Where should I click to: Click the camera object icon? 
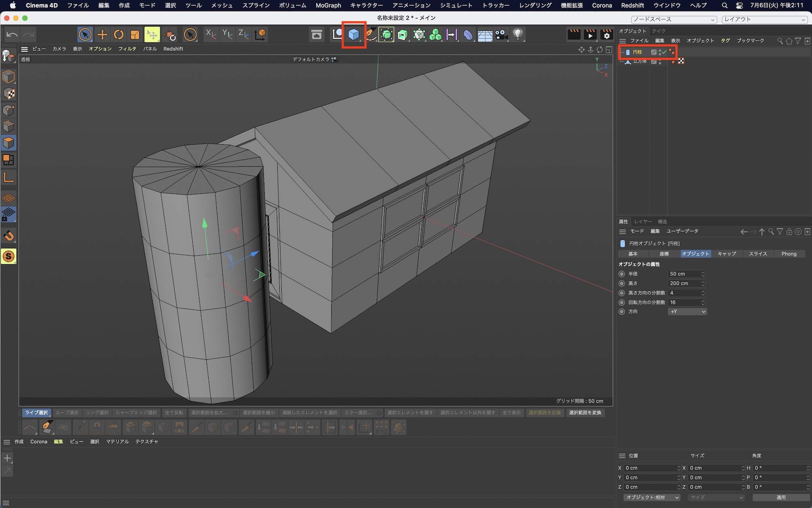pyautogui.click(x=501, y=35)
